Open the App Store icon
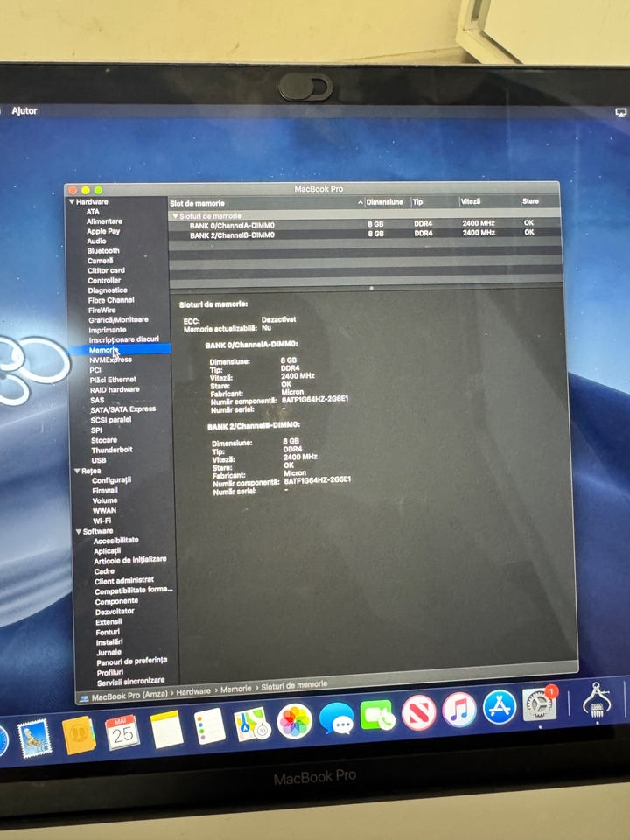630x840 pixels. pyautogui.click(x=500, y=706)
